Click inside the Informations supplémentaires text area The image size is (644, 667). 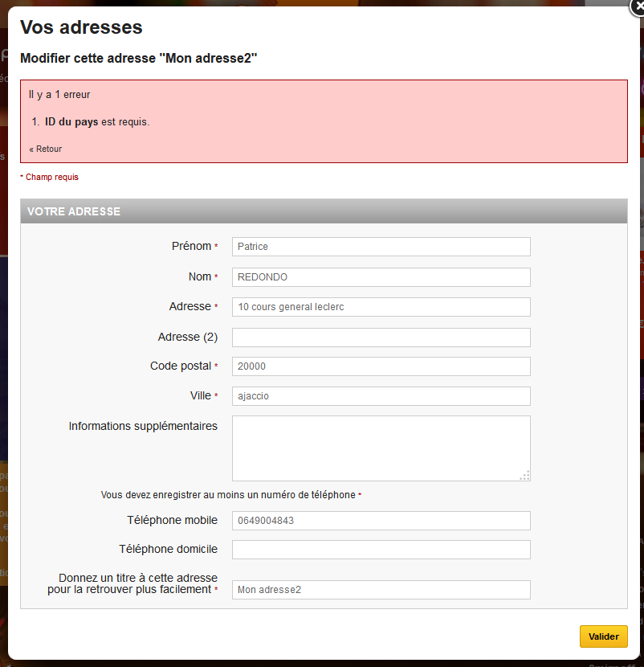[381, 448]
